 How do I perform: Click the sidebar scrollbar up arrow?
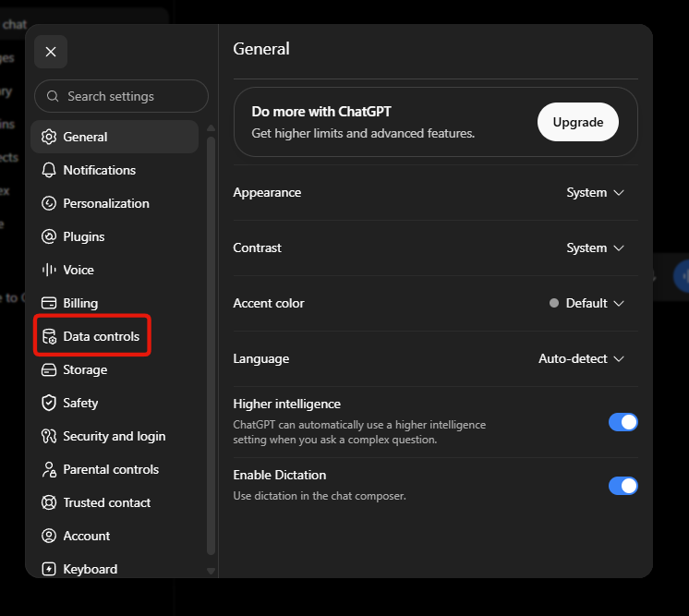tap(211, 127)
